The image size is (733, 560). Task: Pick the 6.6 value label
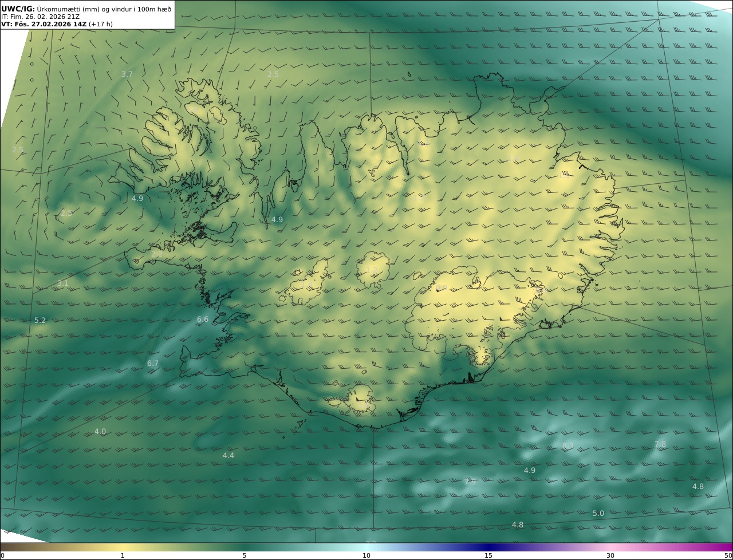tap(203, 319)
